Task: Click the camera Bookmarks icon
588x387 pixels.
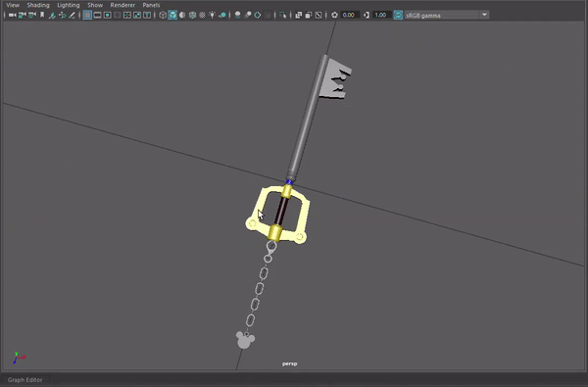Action: click(x=42, y=15)
